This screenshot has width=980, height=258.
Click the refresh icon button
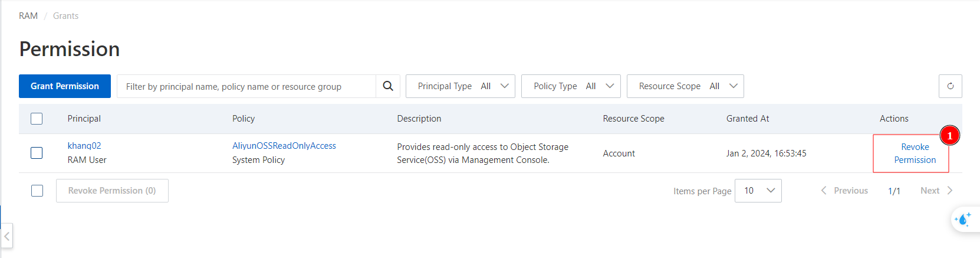pyautogui.click(x=950, y=86)
